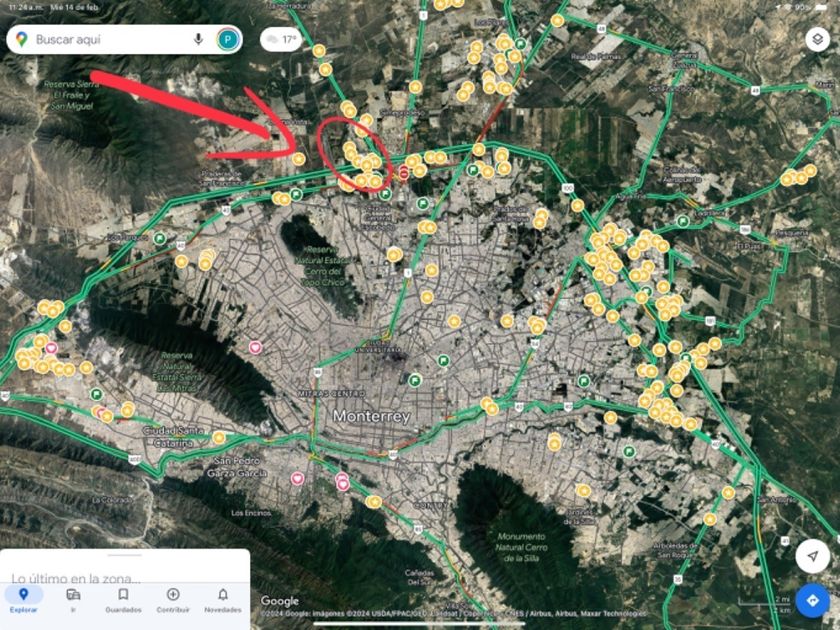Select starred marker right of Ciudad Santa Catarina
This screenshot has width=840, height=630.
pyautogui.click(x=219, y=438)
